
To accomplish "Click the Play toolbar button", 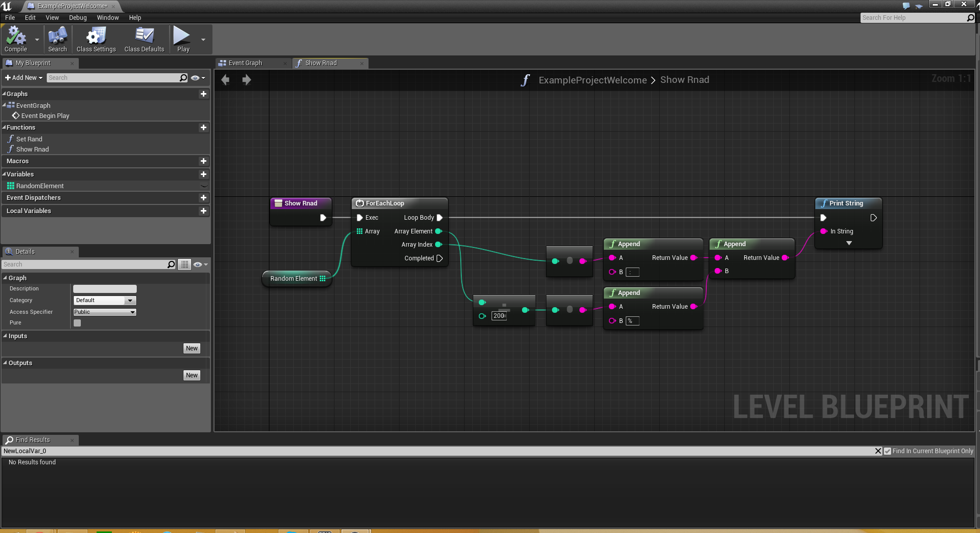I will tap(183, 39).
